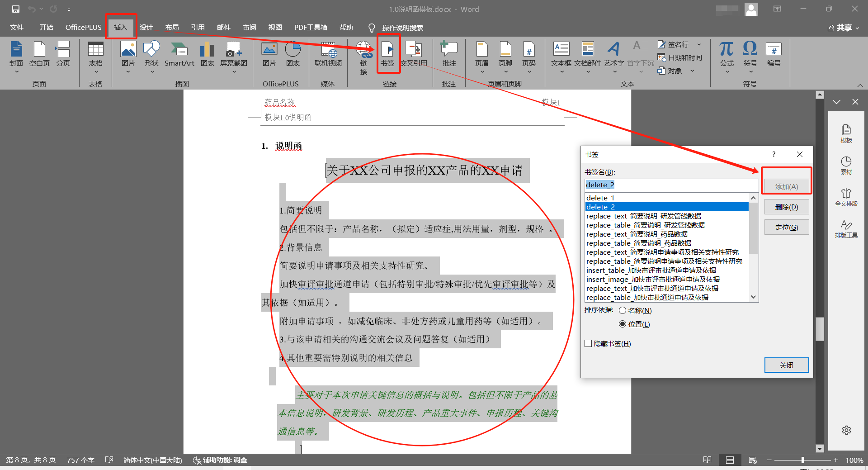Insert an online video (联机视频)
The width and height of the screenshot is (868, 470).
(328, 54)
